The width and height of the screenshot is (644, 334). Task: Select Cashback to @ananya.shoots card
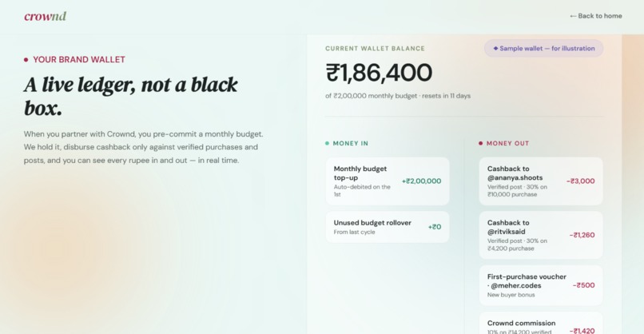click(x=541, y=181)
